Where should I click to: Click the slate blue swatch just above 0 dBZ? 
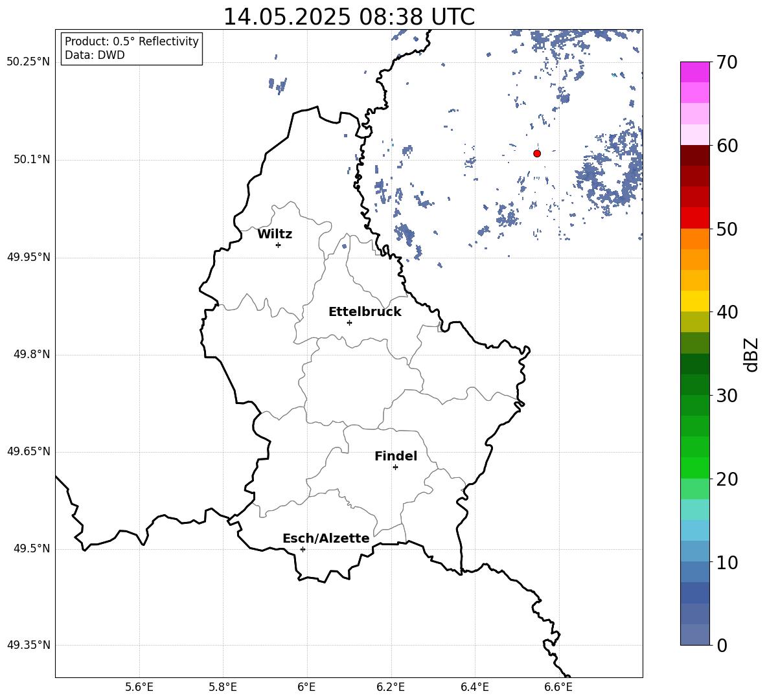[695, 635]
